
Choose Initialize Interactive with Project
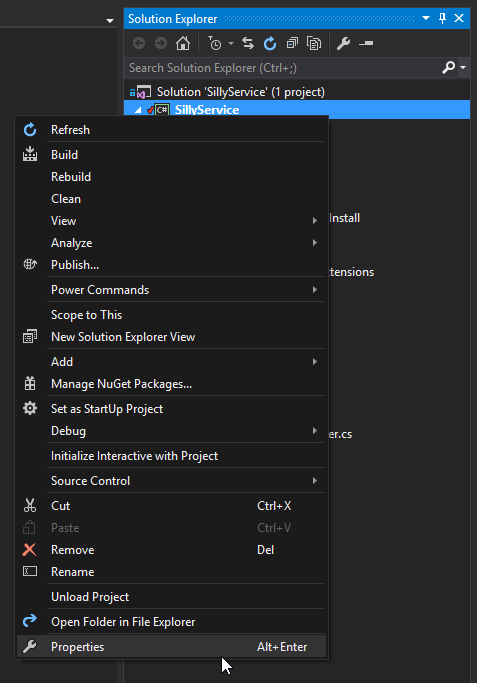pos(171,456)
